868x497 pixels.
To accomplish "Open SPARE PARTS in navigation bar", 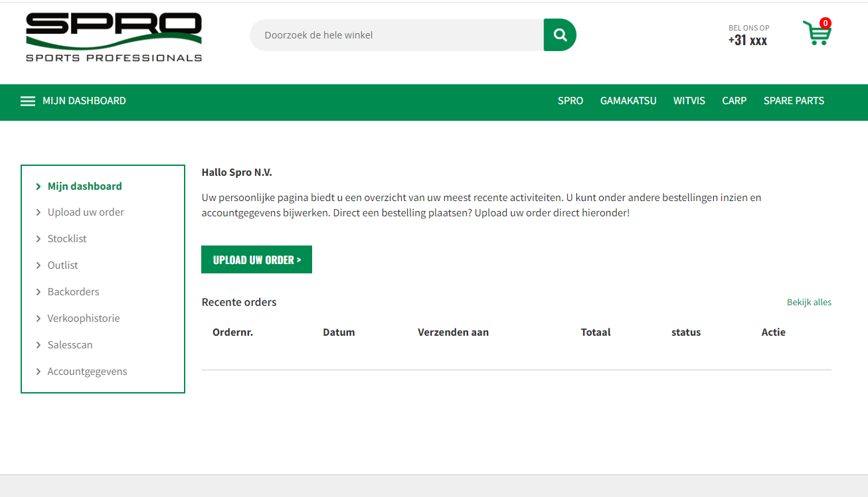I will [794, 101].
